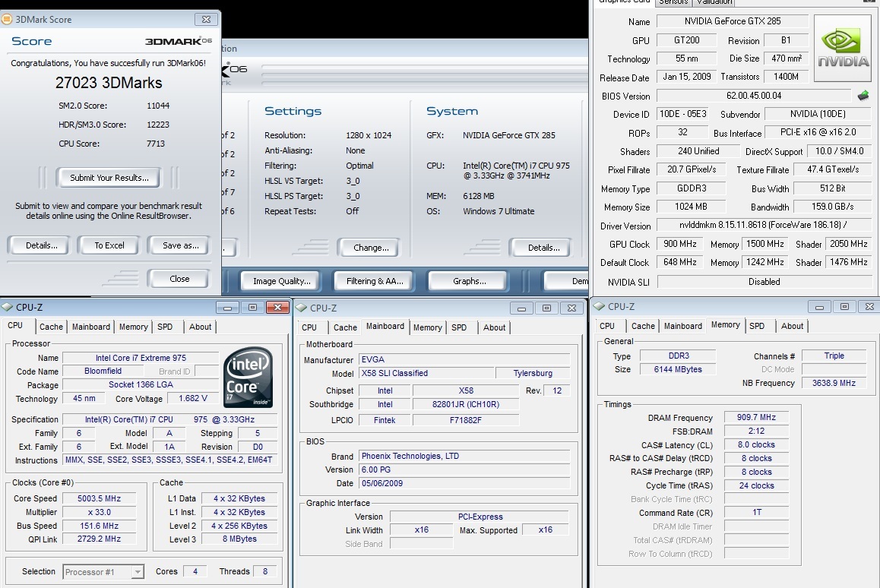Maximize the middle CPU-Z Mainboard window
This screenshot has height=588, width=880.
(x=546, y=308)
